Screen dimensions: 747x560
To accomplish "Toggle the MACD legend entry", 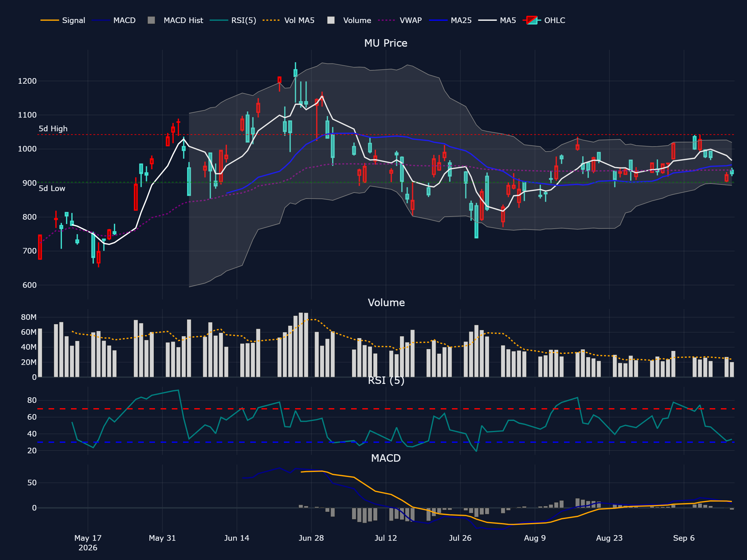I will click(114, 20).
